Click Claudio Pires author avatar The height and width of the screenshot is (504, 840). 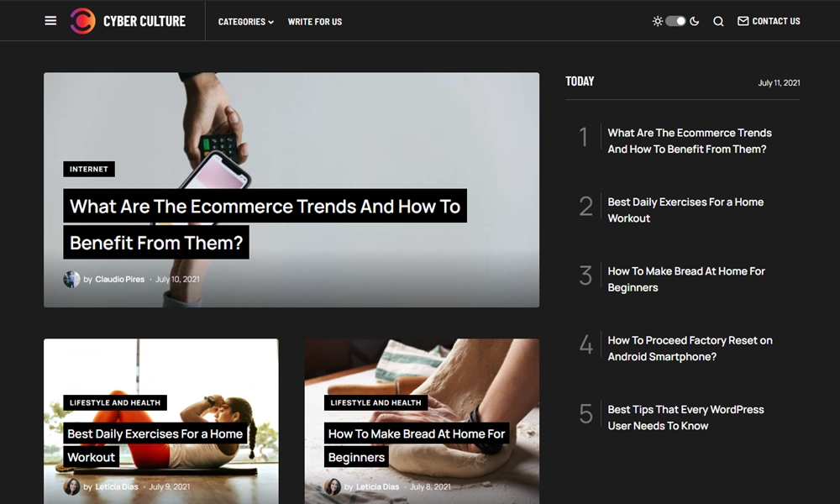click(71, 279)
